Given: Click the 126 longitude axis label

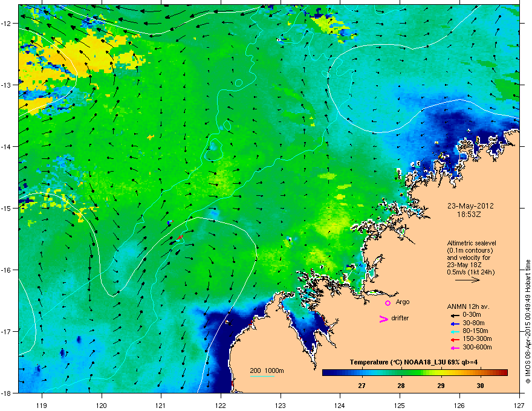Looking at the screenshot, I should (x=459, y=405).
